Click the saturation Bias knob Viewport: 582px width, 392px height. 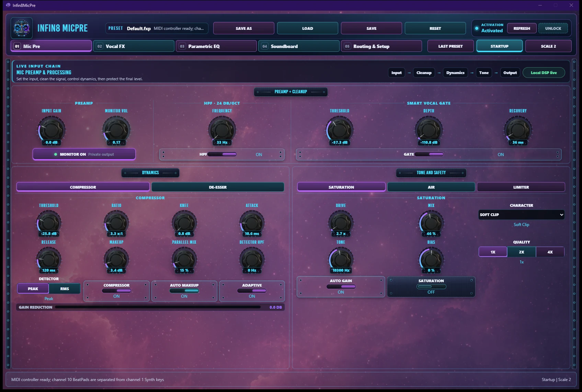pyautogui.click(x=431, y=260)
